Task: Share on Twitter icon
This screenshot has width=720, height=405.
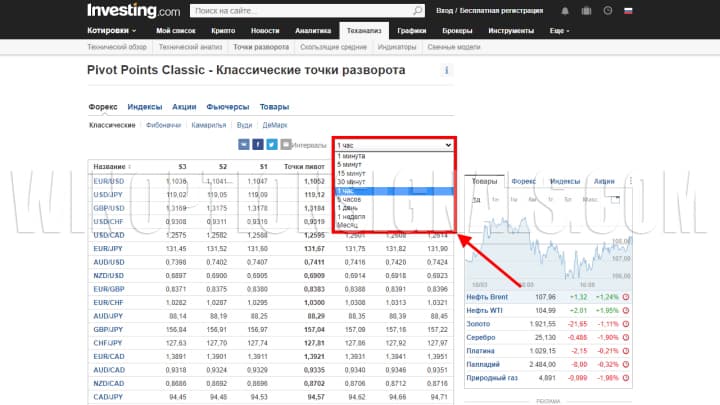Action: point(272,145)
